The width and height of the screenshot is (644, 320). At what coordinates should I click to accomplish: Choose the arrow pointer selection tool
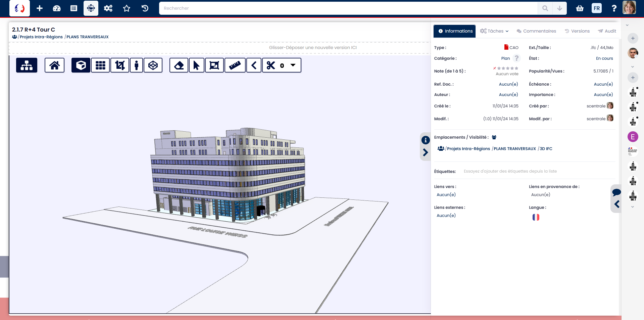click(x=196, y=65)
